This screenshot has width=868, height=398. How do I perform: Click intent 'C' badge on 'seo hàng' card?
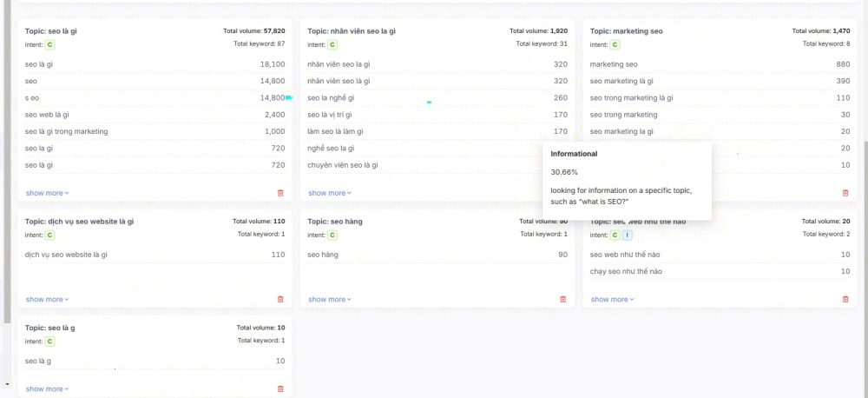click(x=332, y=235)
